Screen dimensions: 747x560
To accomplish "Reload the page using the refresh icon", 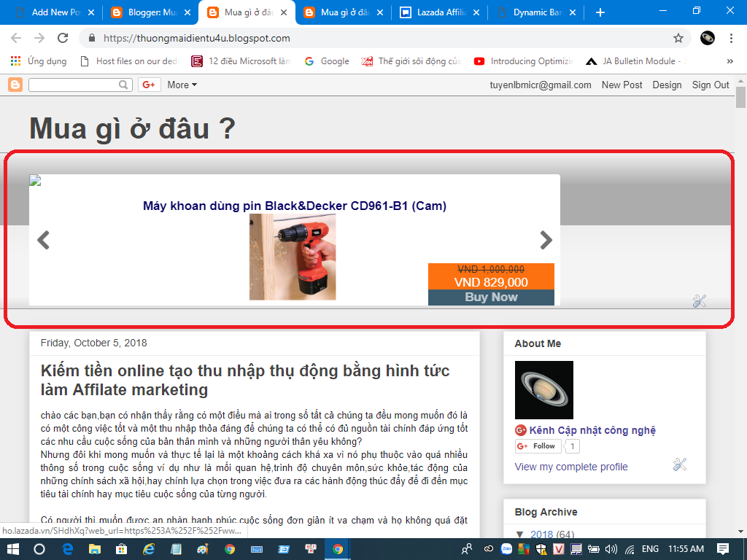I will click(x=63, y=38).
